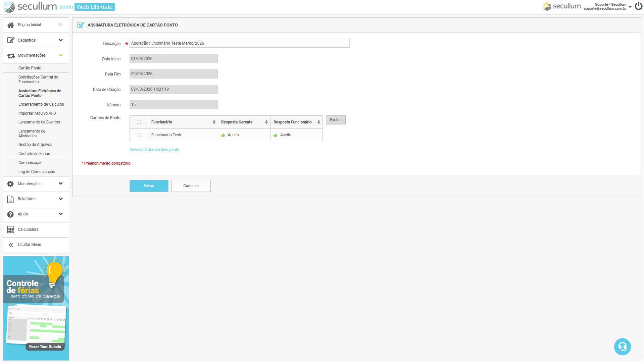Check the Funcionário Teste row checkbox
Viewport: 644px width, 362px height.
(x=139, y=135)
